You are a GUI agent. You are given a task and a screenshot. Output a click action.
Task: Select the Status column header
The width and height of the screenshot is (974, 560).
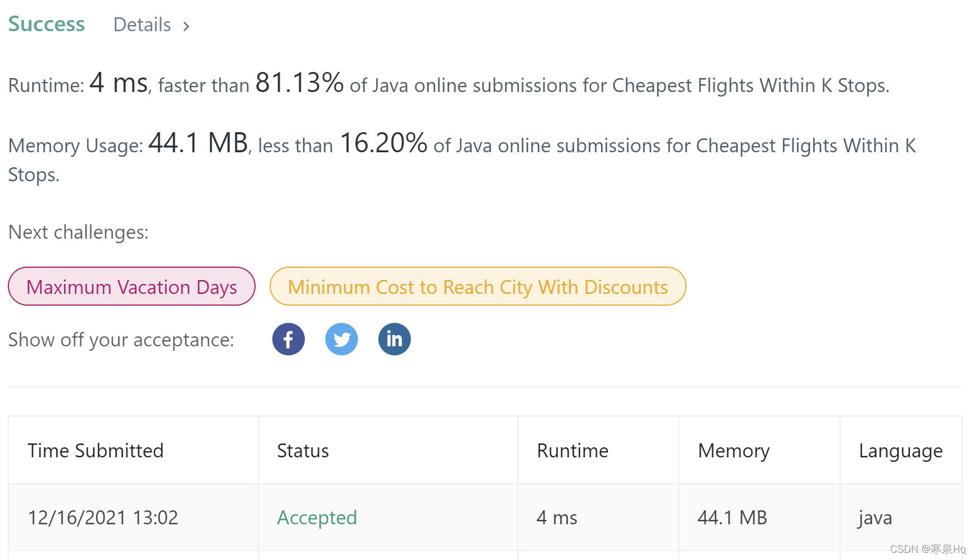point(303,451)
